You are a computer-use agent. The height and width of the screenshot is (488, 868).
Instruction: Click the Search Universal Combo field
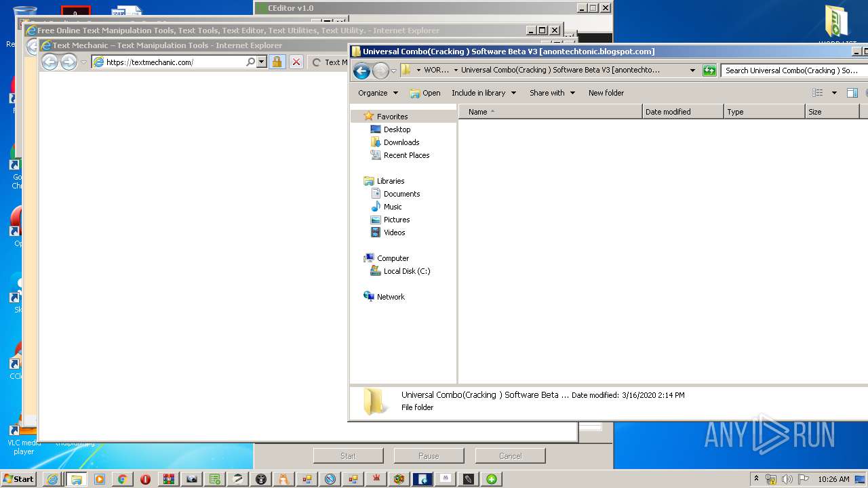(794, 70)
